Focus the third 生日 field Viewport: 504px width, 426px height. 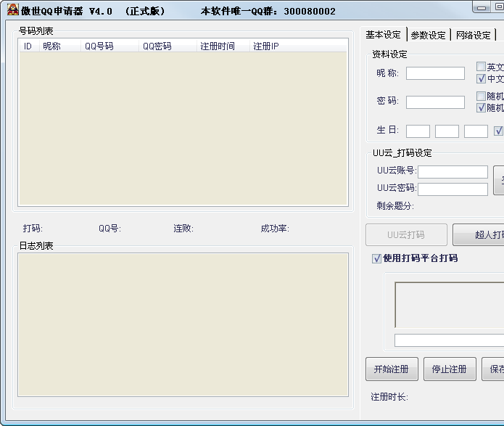(476, 131)
